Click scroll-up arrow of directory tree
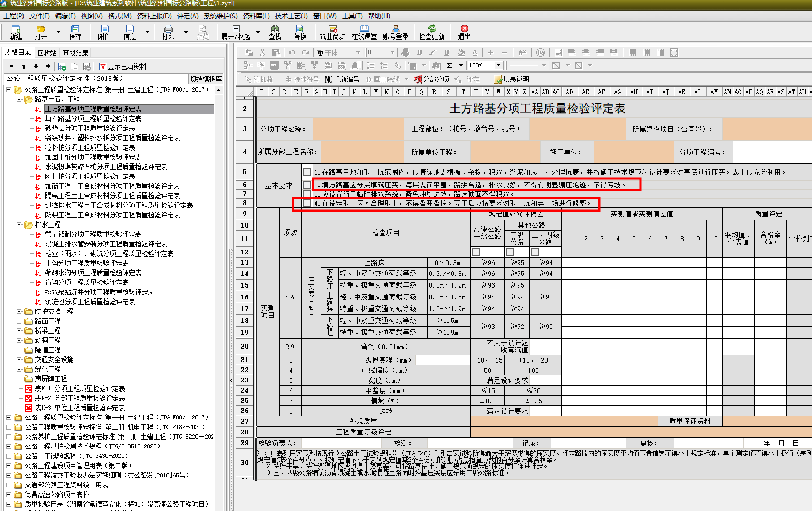 point(218,90)
